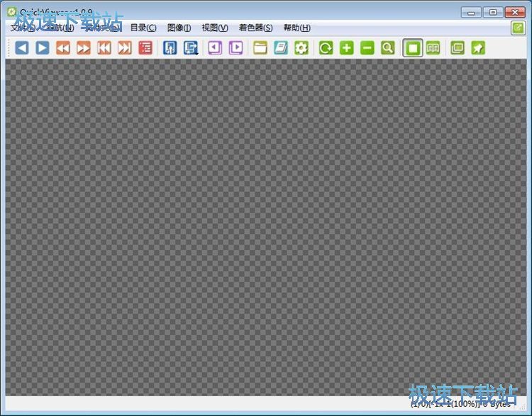Click the orange double-left rewind icon

(63, 47)
